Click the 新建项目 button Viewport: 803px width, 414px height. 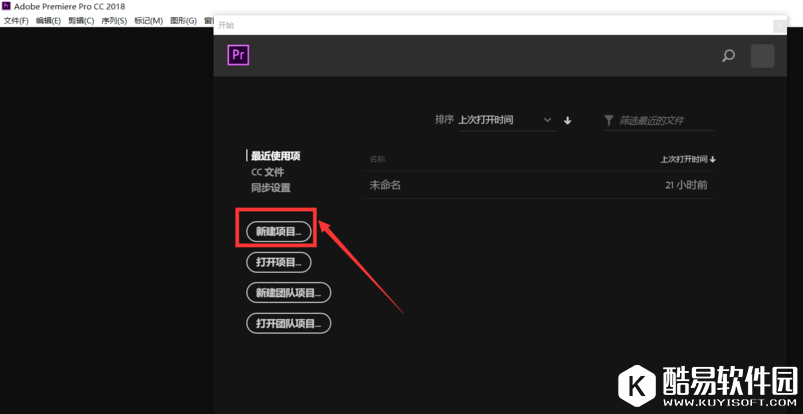click(x=279, y=232)
